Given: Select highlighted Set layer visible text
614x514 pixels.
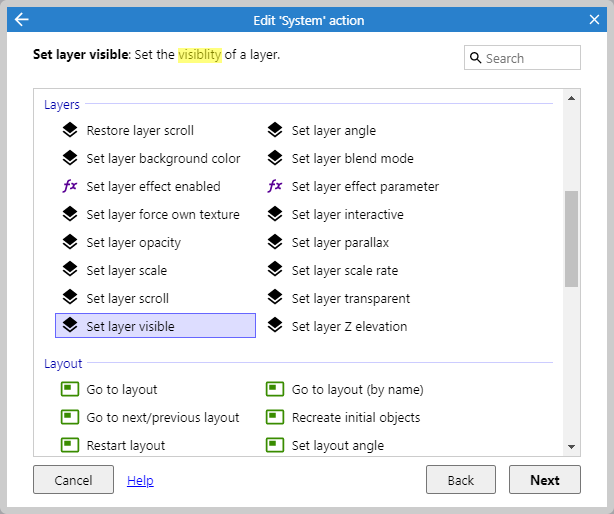Looking at the screenshot, I should tap(130, 326).
